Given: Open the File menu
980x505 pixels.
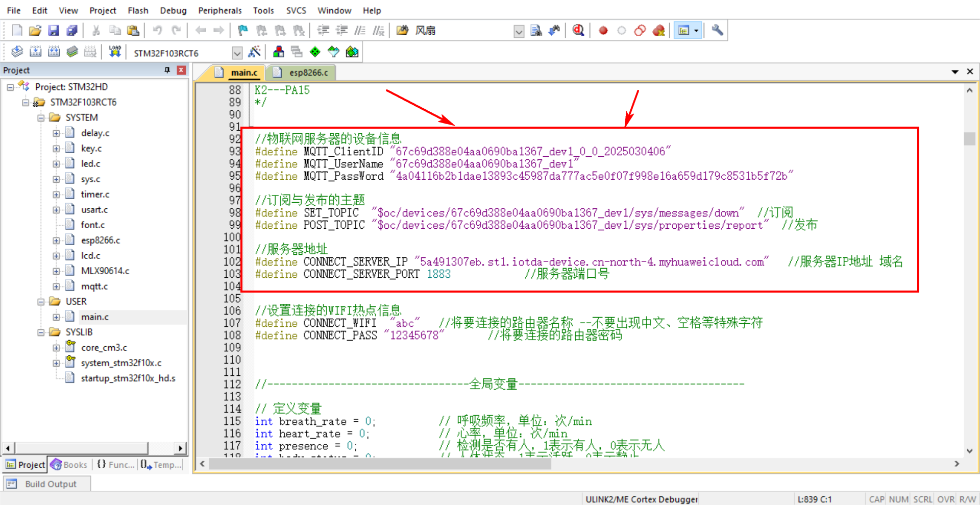Looking at the screenshot, I should point(14,10).
